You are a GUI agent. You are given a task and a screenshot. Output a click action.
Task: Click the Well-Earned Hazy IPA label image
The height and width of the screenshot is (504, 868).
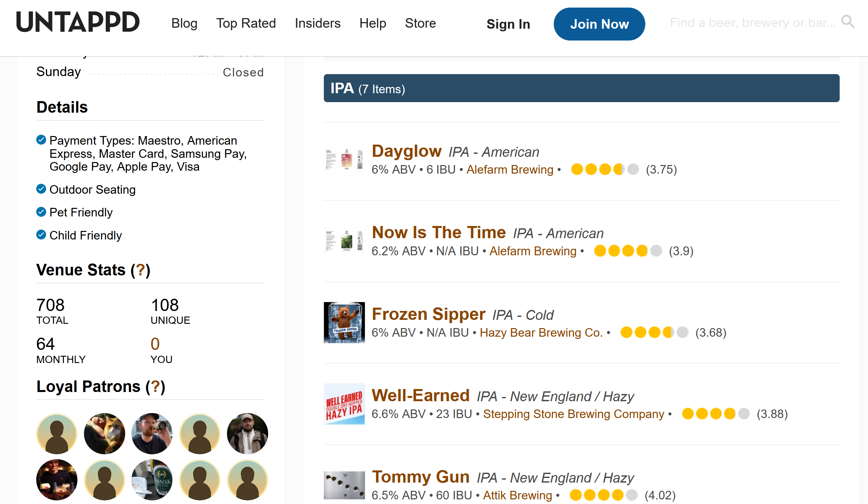click(x=344, y=404)
